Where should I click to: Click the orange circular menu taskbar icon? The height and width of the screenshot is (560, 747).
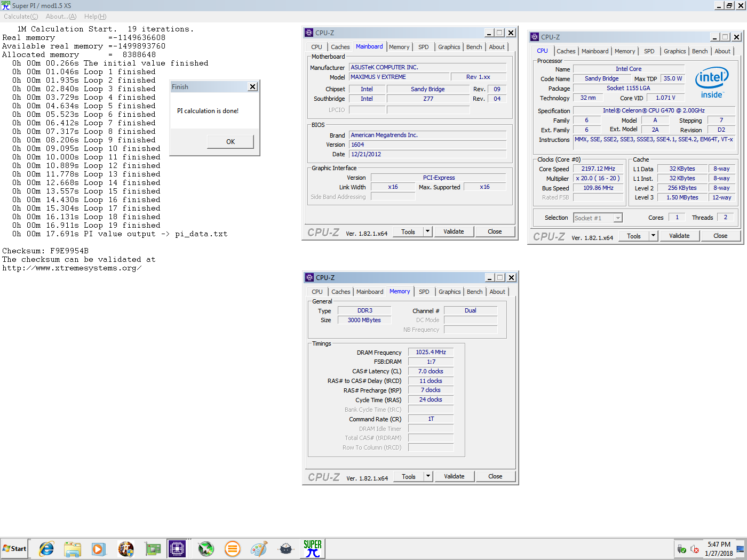point(233,549)
